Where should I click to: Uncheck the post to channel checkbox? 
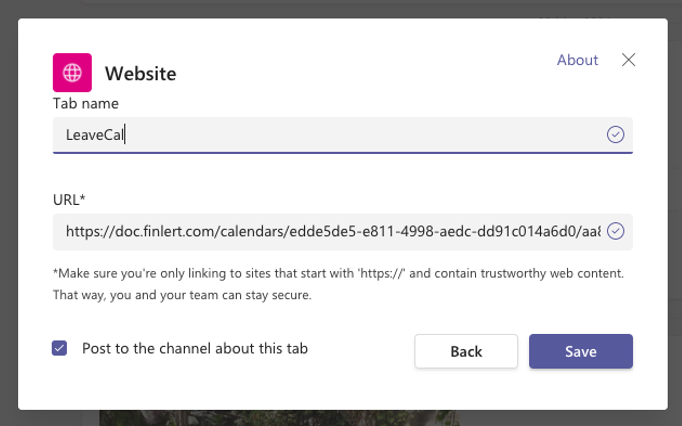coord(60,348)
